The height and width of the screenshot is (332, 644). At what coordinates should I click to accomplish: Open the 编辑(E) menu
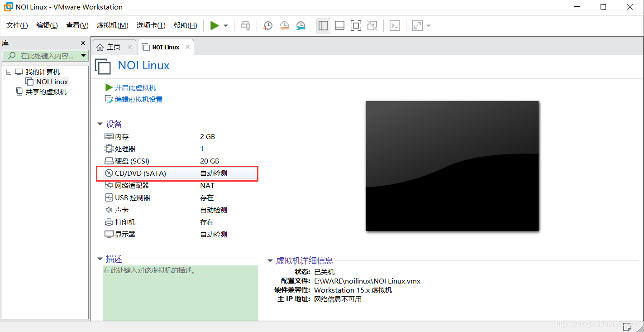click(47, 25)
